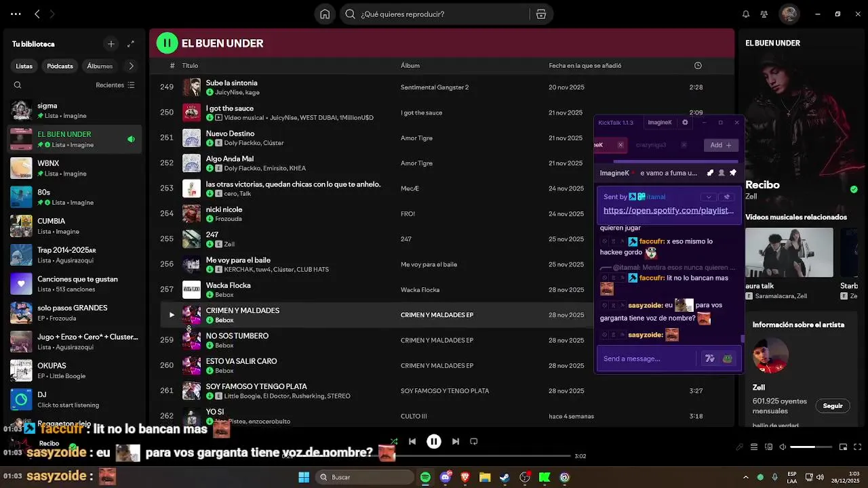Click the taskbar Buscar search box
Screen dimensions: 868x488
[x=366, y=477]
